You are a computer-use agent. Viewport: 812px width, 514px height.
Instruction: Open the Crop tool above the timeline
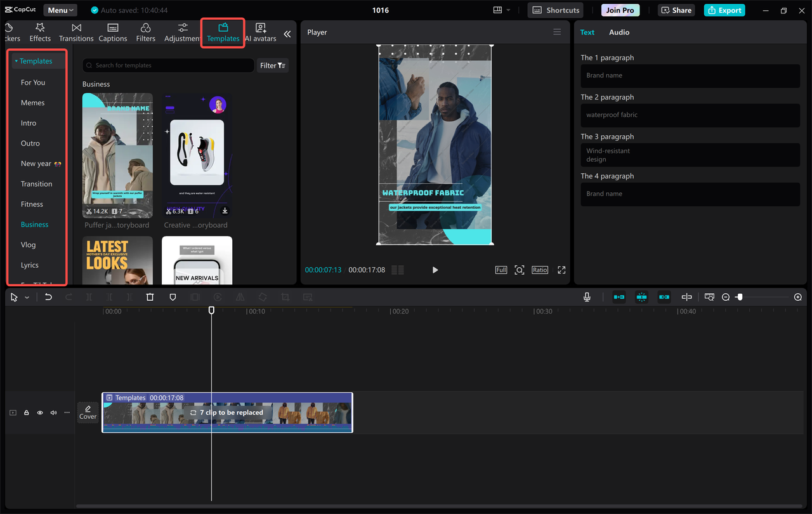click(285, 297)
